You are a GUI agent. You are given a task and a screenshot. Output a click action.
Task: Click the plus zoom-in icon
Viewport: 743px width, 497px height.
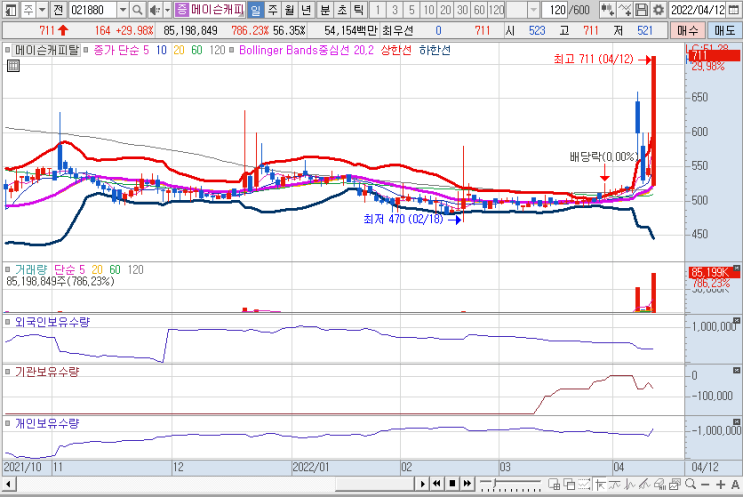721,484
